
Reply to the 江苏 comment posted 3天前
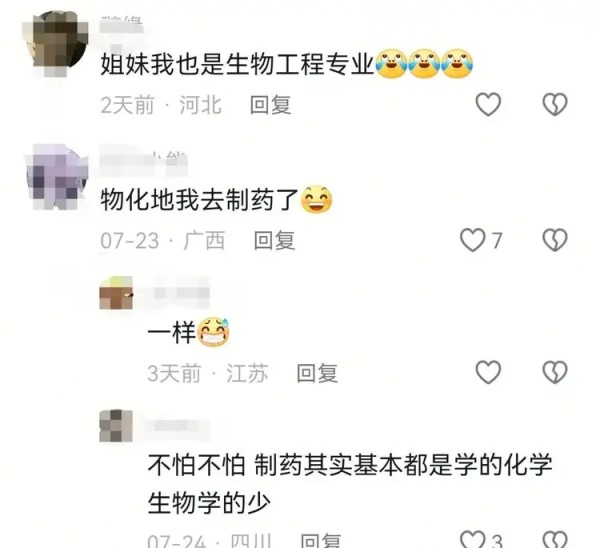click(x=317, y=373)
